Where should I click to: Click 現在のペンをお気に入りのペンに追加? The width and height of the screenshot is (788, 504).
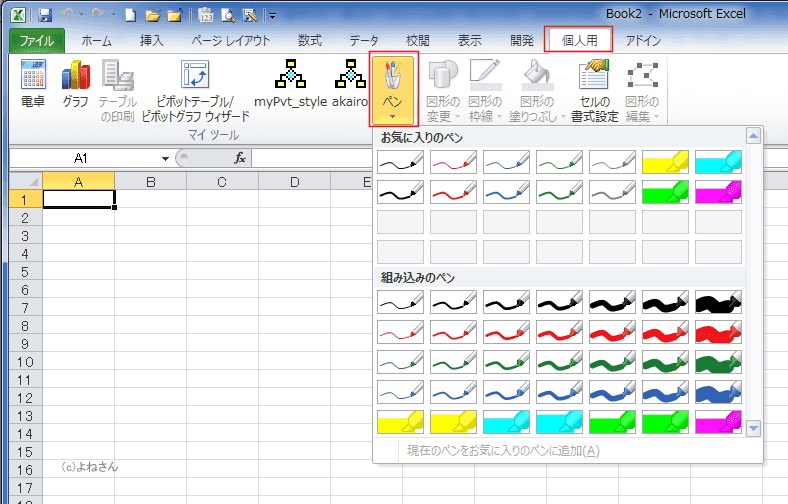click(503, 450)
